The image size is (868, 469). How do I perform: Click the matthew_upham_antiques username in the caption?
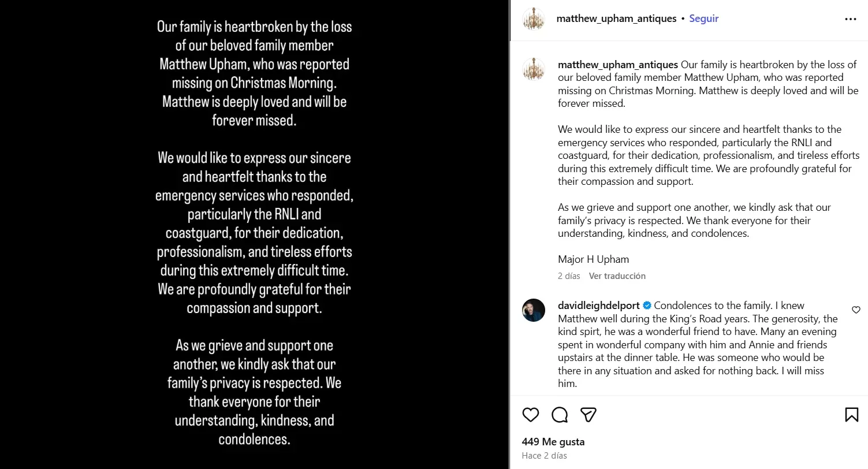pos(618,64)
